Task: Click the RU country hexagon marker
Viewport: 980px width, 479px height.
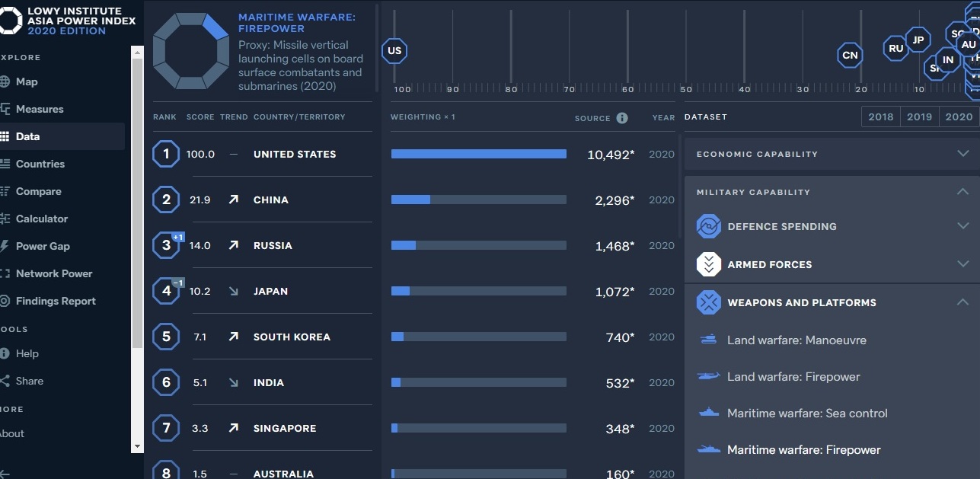Action: (x=896, y=49)
